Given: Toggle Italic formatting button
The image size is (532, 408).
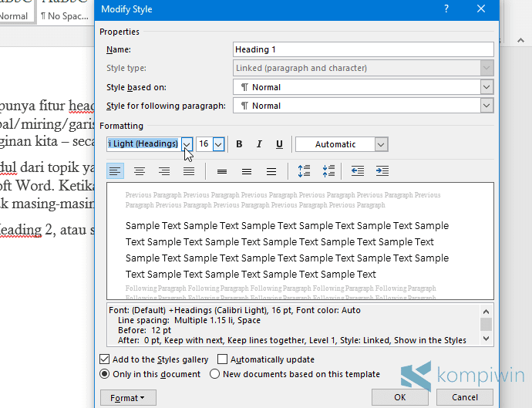Looking at the screenshot, I should [259, 144].
